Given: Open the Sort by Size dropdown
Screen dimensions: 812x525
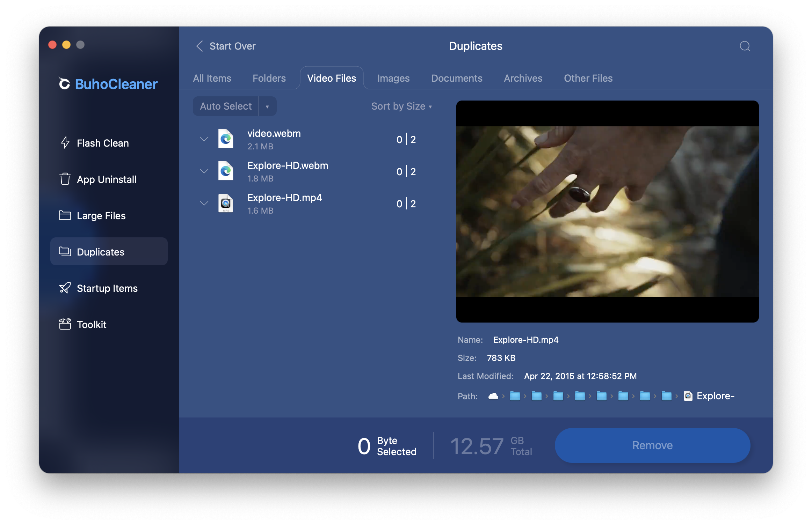Looking at the screenshot, I should [x=401, y=106].
